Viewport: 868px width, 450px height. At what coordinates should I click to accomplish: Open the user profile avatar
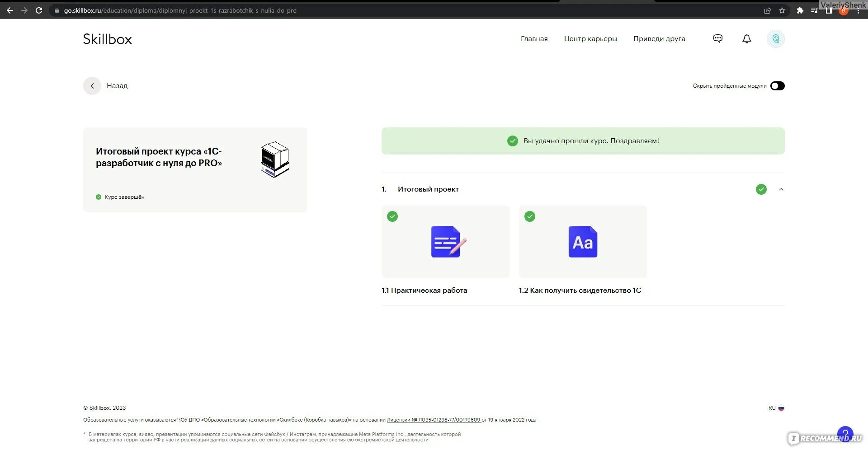[x=776, y=39]
